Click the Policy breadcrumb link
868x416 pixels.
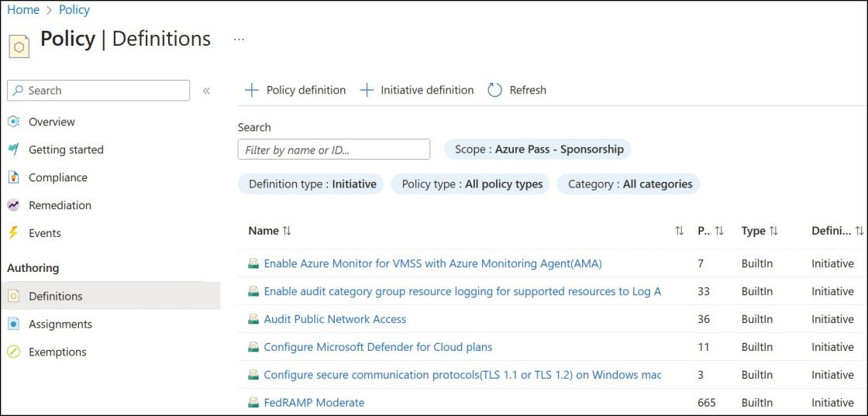point(74,10)
